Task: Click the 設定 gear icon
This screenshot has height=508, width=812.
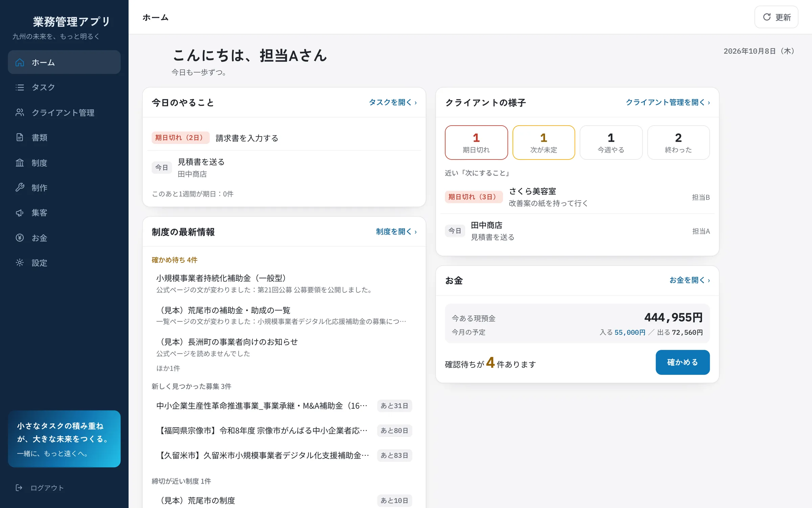Action: (x=20, y=263)
